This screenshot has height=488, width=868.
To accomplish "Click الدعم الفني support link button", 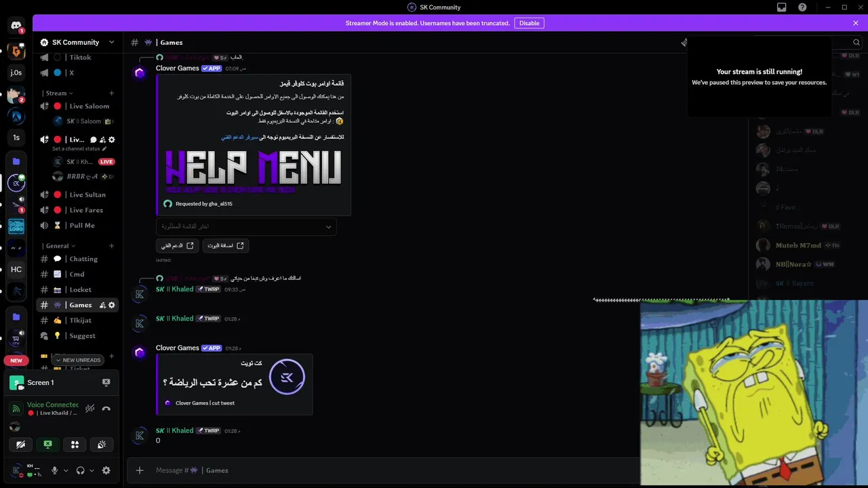I will (177, 245).
